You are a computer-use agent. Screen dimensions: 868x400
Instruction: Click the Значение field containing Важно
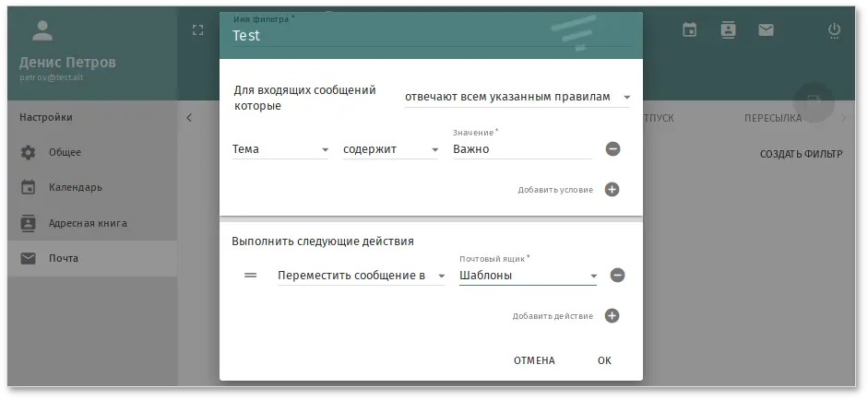click(x=522, y=149)
